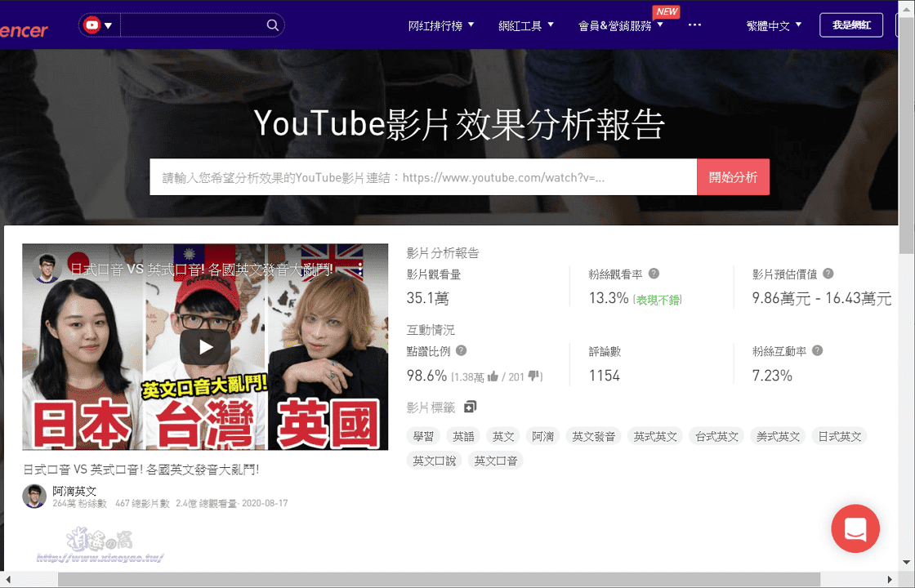Open the 网红排行榜 menu
This screenshot has width=915, height=588.
(441, 25)
